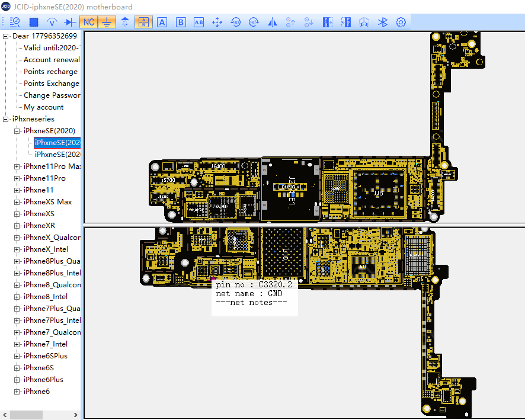Image resolution: width=525 pixels, height=420 pixels.
Task: Toggle the ground symbol highlight button
Action: [x=107, y=23]
